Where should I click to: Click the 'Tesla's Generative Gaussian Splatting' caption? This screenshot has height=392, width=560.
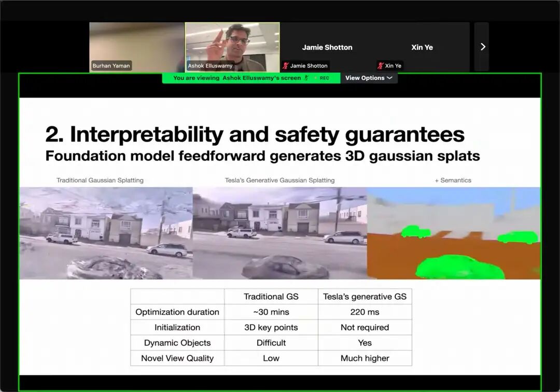tap(279, 180)
